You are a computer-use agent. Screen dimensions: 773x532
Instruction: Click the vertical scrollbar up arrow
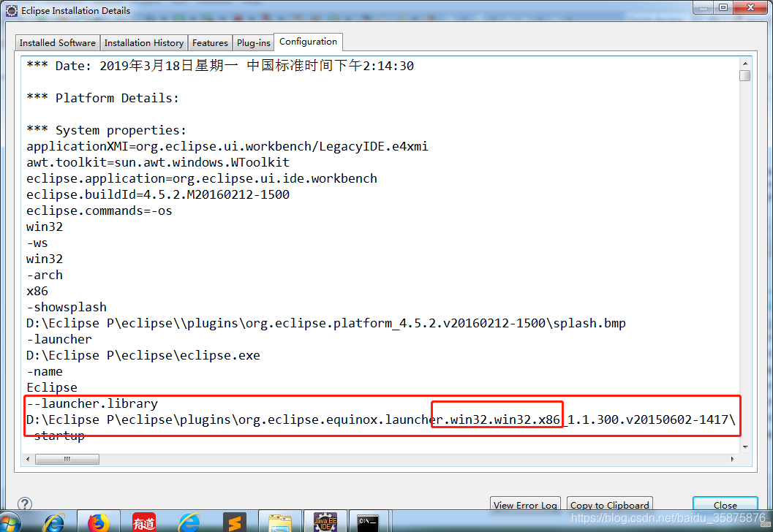(x=745, y=64)
